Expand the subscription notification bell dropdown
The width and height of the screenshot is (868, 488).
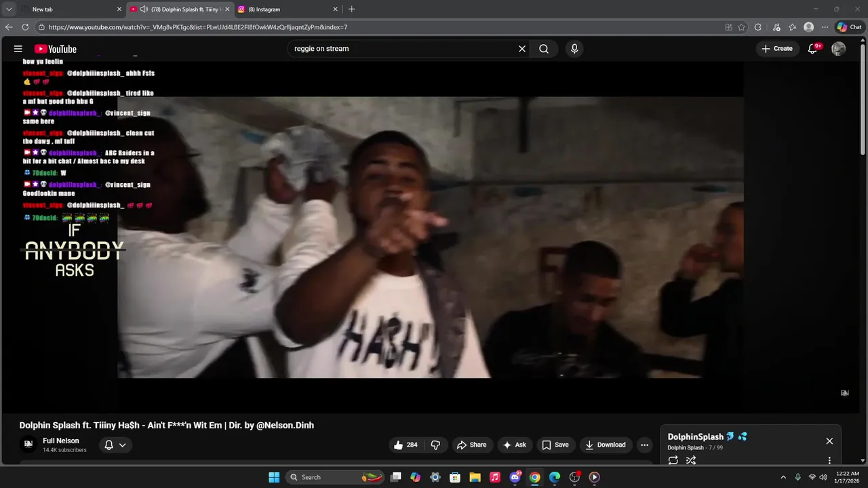(115, 445)
